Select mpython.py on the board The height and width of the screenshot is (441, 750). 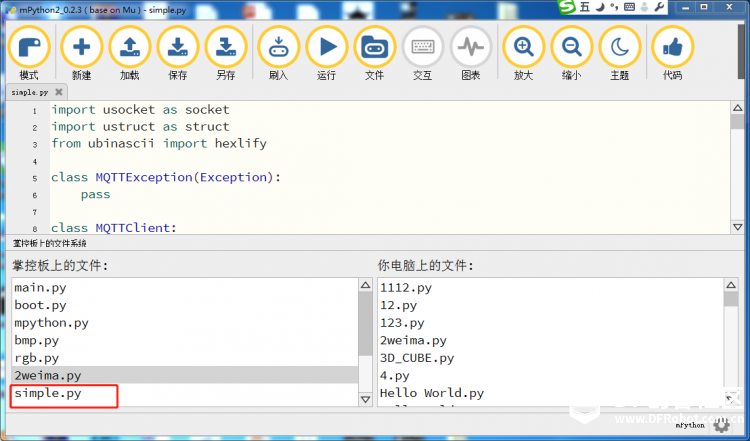click(x=185, y=323)
